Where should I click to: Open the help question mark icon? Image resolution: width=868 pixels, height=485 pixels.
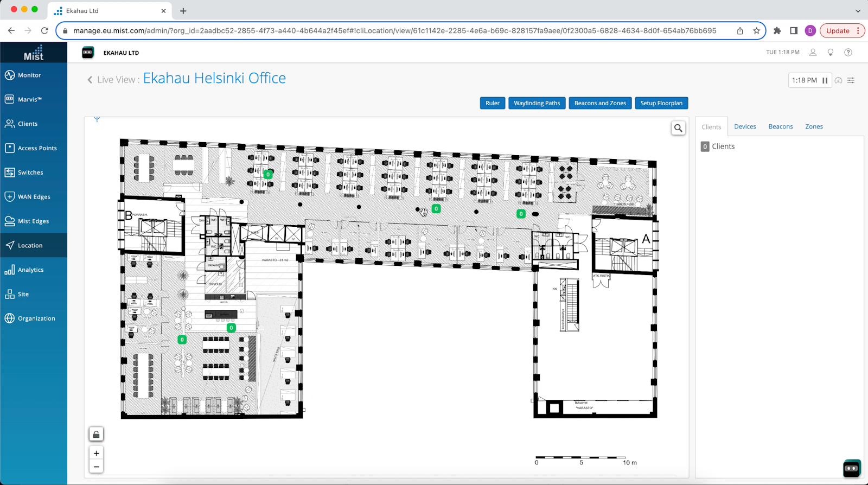[x=848, y=53]
